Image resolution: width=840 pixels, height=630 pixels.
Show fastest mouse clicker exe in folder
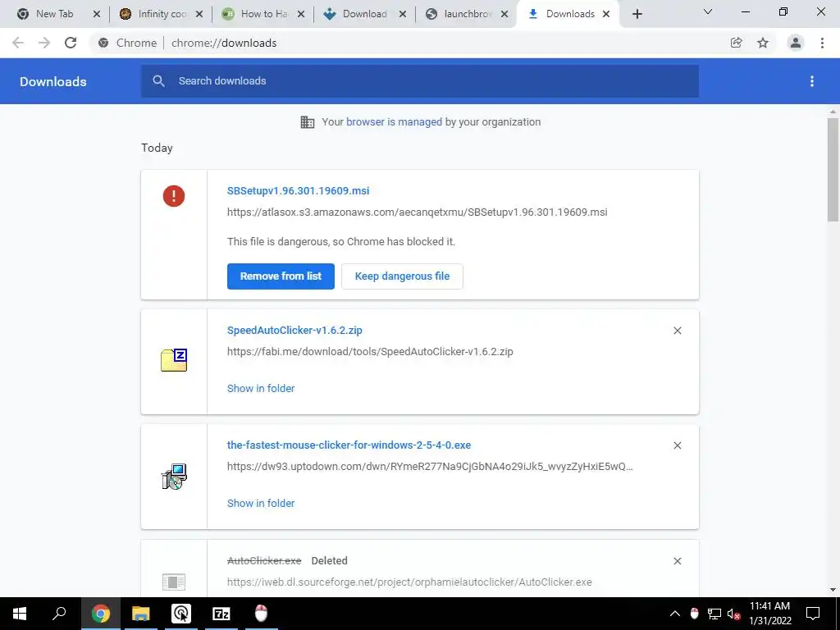click(x=261, y=504)
